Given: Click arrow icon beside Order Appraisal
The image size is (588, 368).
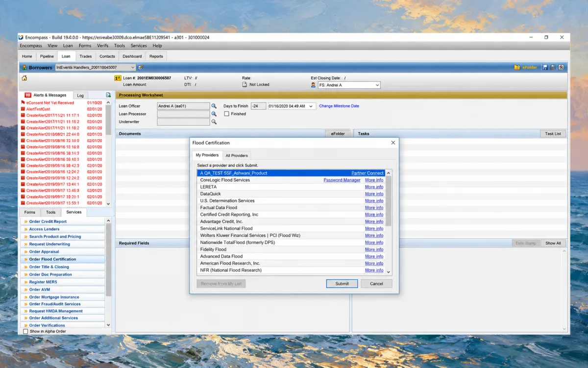Looking at the screenshot, I should point(25,252).
